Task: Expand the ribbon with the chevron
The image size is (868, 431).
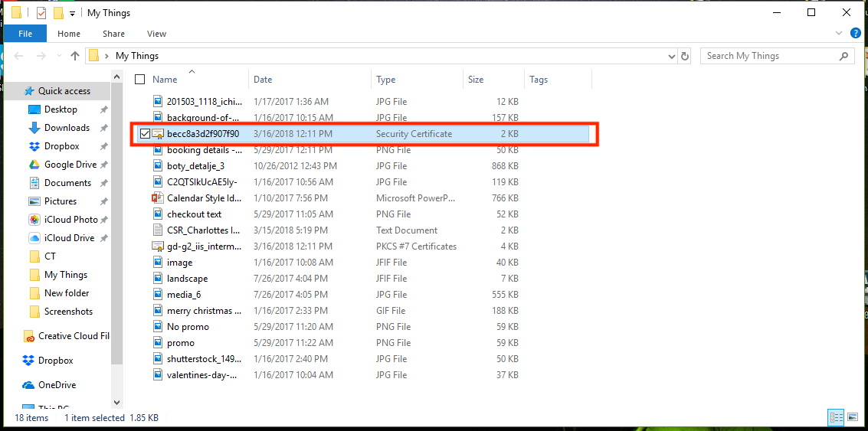Action: (839, 34)
